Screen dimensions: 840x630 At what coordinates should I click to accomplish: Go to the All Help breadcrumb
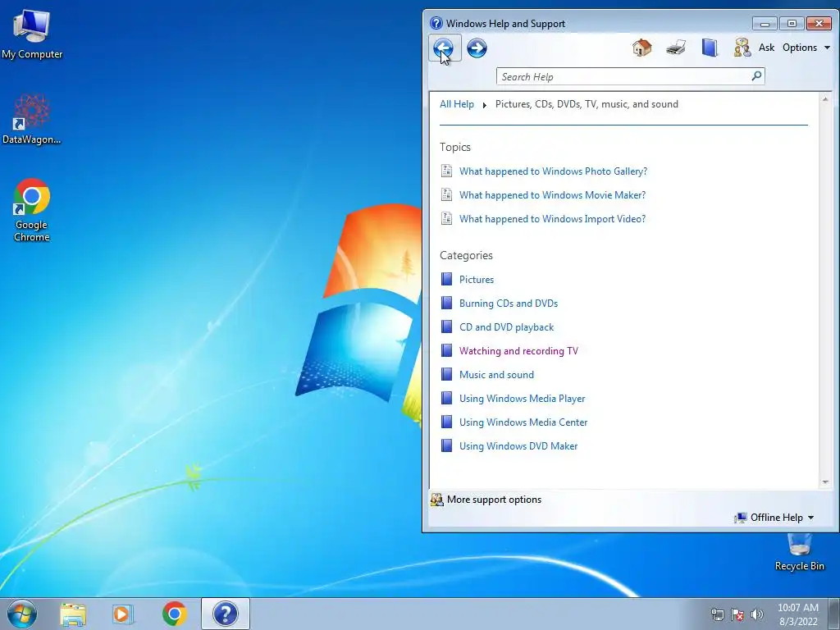click(x=456, y=104)
